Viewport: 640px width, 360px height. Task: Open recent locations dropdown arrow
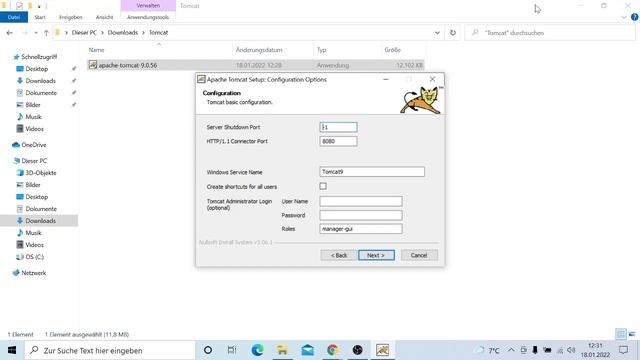[x=36, y=33]
